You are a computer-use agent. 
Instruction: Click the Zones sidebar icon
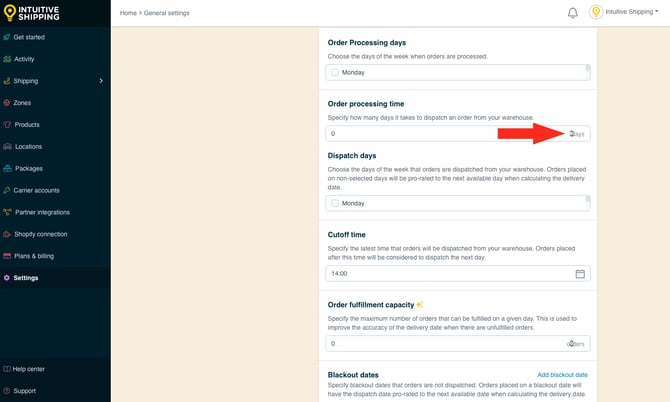[x=6, y=103]
